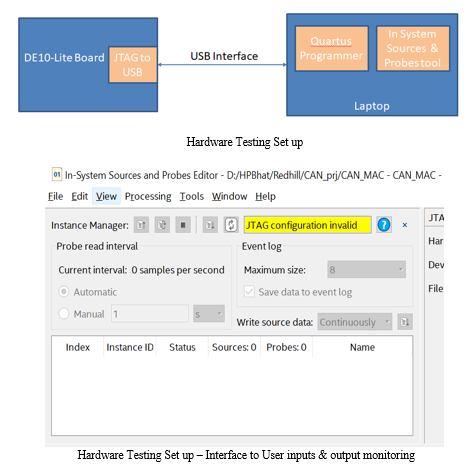Toggle the Save data to event log checkbox
The height and width of the screenshot is (466, 476).
pyautogui.click(x=249, y=291)
